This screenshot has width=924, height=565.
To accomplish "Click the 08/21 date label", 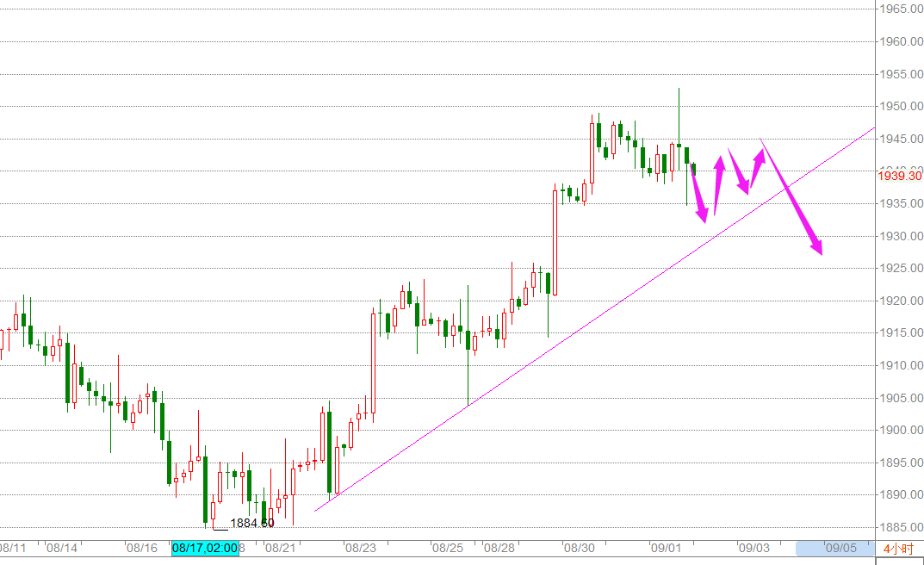I will point(281,548).
